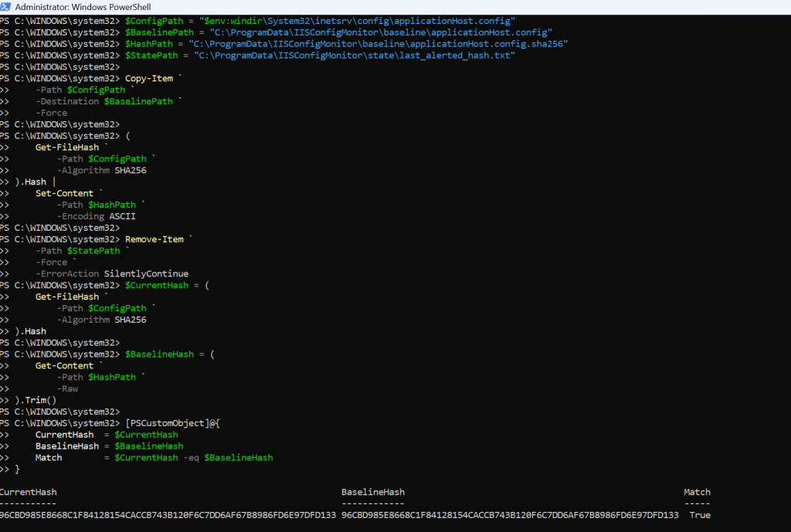Click the '$CurrentHash = (' assignment line
Image resolution: width=791 pixels, height=532 pixels.
tap(167, 286)
